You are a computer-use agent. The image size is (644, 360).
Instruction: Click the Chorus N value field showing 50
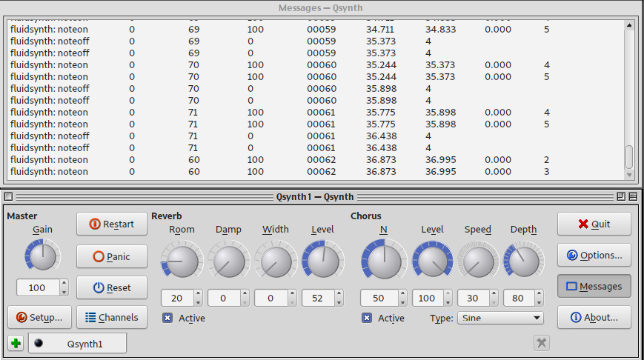(x=379, y=298)
